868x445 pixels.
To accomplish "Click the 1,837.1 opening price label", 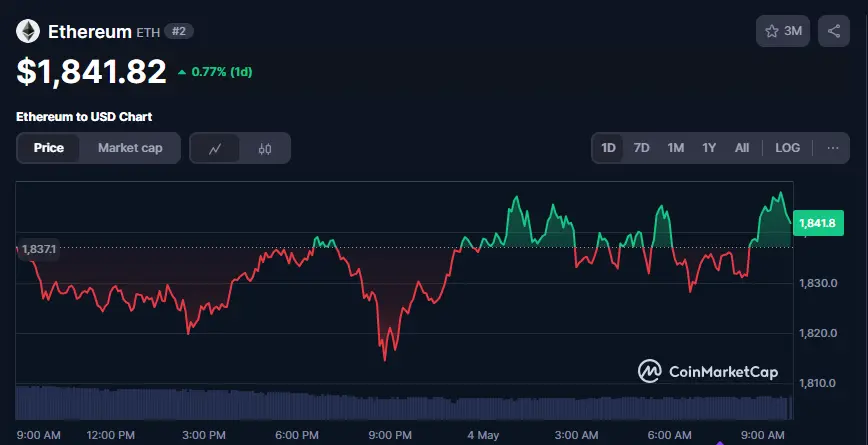I will pos(38,249).
